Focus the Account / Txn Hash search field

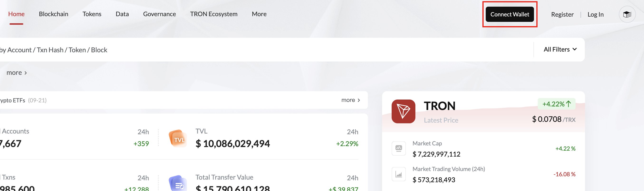tap(266, 50)
